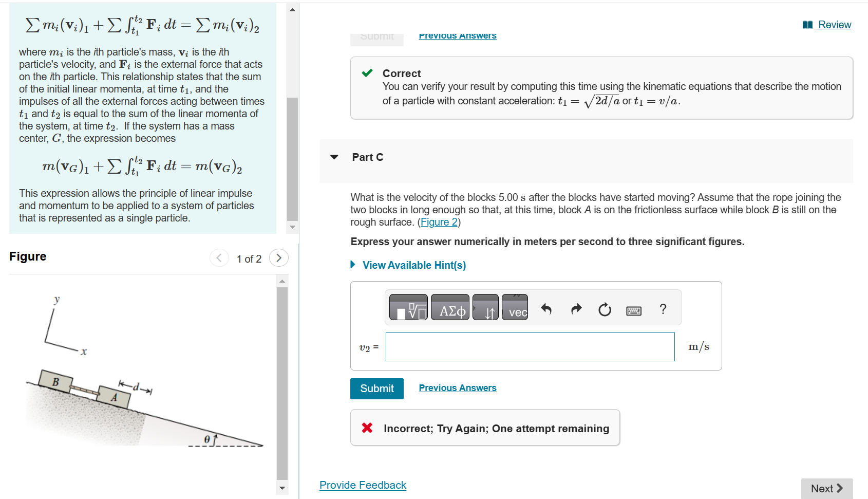Go to the Next item
The image size is (868, 499).
click(x=826, y=488)
